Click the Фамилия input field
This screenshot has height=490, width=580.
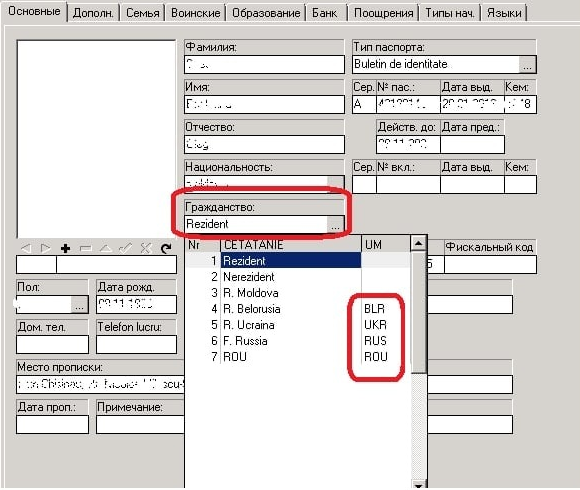[x=264, y=65]
